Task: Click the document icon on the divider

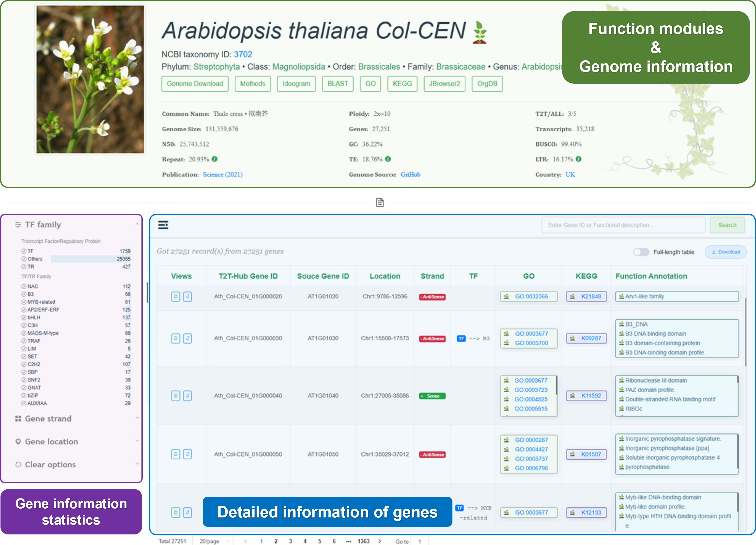Action: click(x=380, y=202)
